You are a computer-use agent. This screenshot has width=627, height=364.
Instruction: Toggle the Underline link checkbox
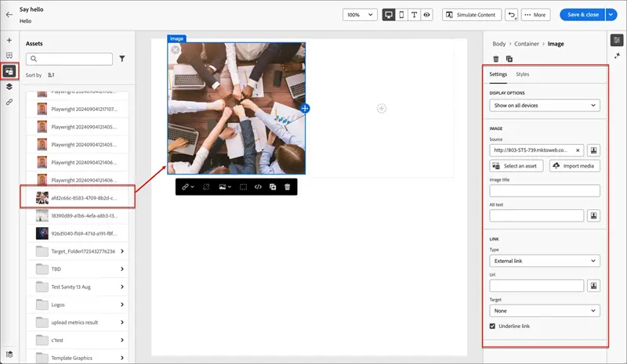pos(492,326)
